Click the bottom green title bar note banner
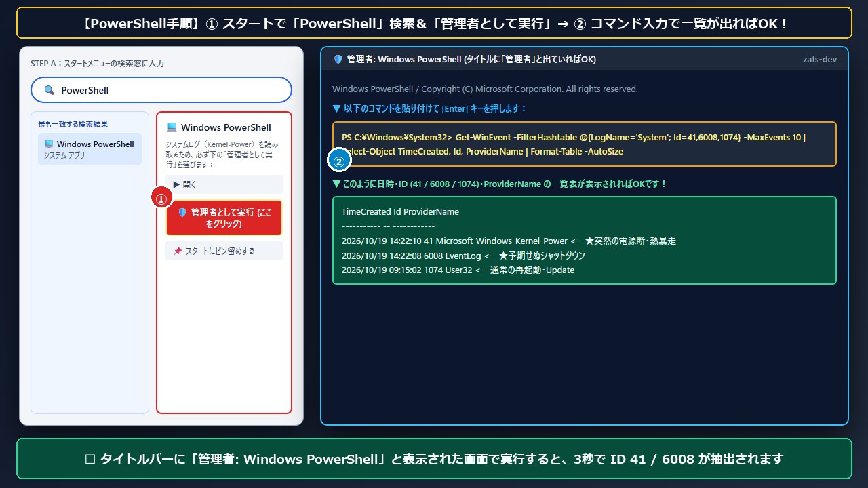Image resolution: width=868 pixels, height=488 pixels. (434, 459)
